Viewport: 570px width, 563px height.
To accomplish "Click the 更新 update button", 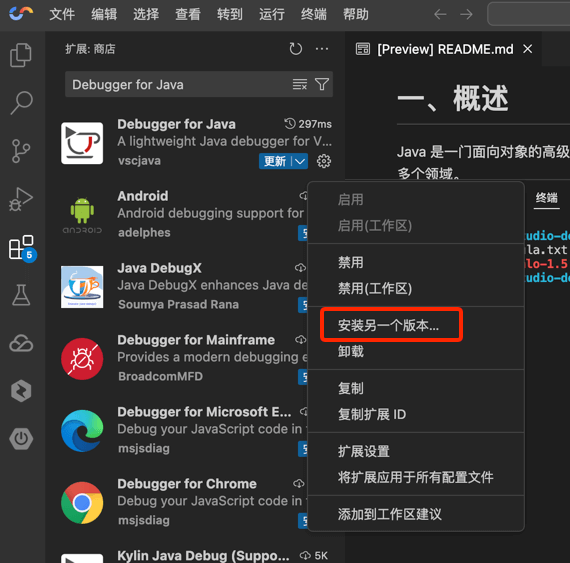I will pyautogui.click(x=275, y=161).
